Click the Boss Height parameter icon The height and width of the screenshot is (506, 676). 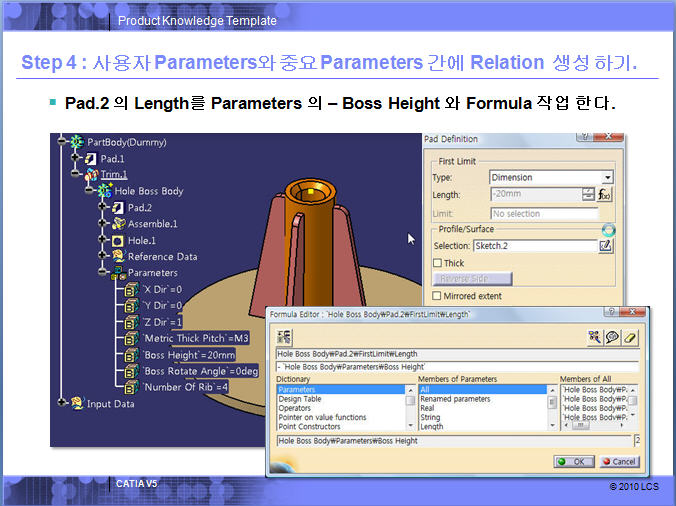coord(131,354)
